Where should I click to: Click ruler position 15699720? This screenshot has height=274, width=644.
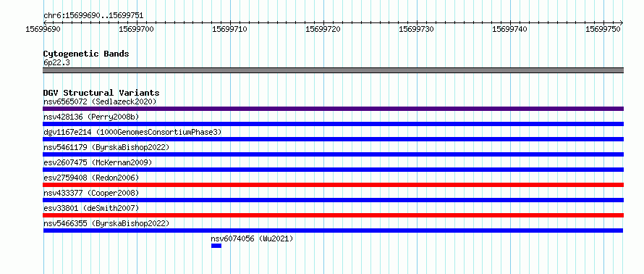[x=323, y=29]
